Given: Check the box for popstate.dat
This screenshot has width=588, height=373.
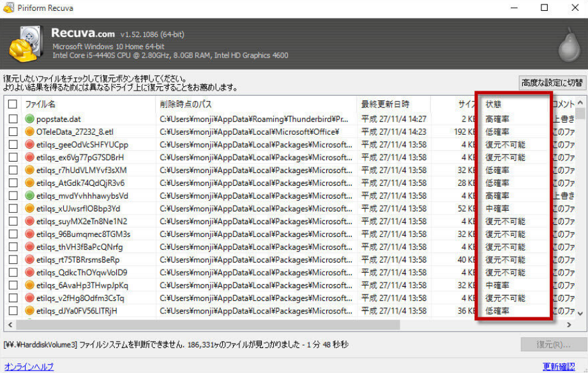Looking at the screenshot, I should (x=13, y=119).
